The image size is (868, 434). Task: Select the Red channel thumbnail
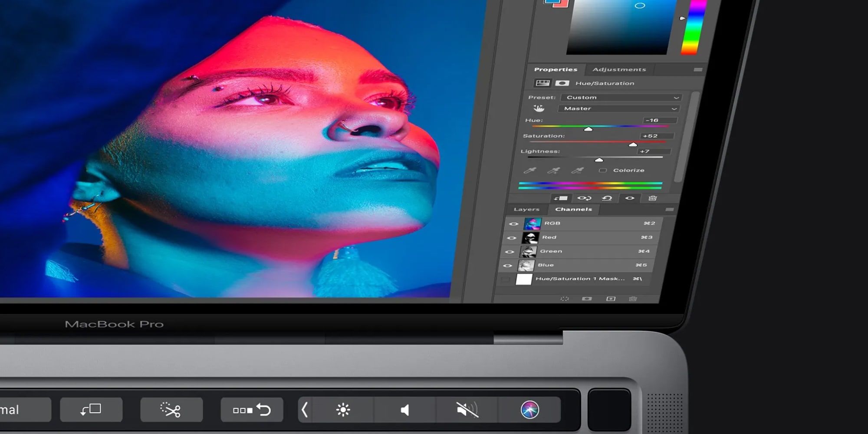pos(530,237)
